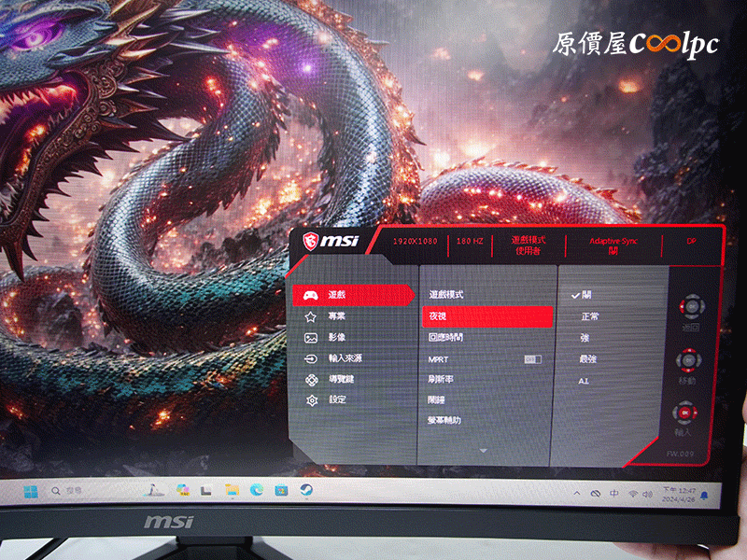Set 夜視 to 強
The width and height of the screenshot is (747, 560).
(585, 338)
